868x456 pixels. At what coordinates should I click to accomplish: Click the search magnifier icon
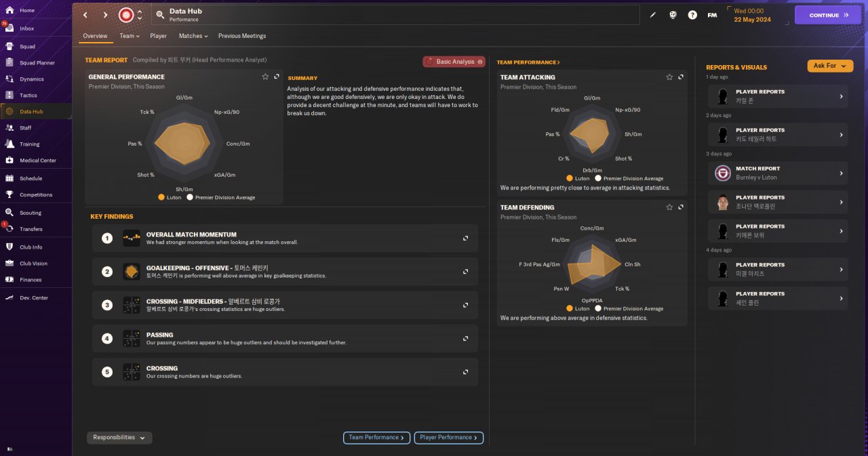160,15
